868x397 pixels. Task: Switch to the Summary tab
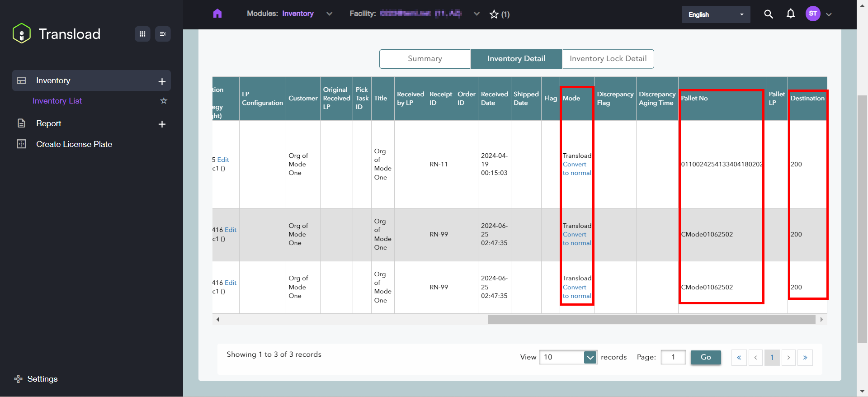coord(425,59)
